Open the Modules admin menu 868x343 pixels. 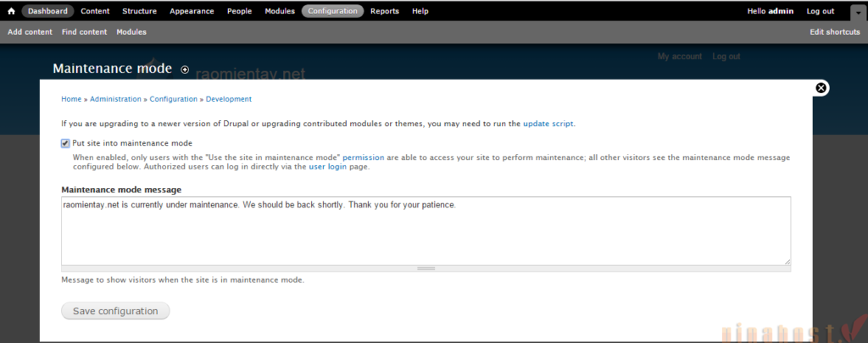[x=280, y=11]
